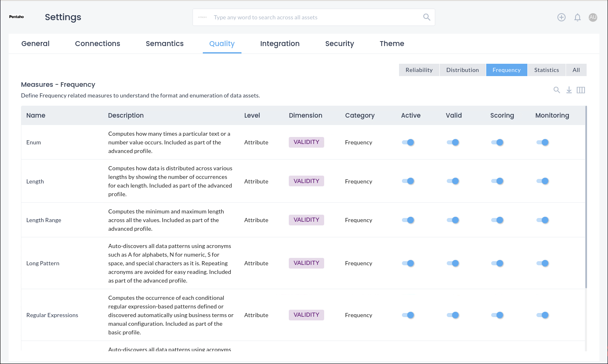Open the Security tab
Image resolution: width=608 pixels, height=364 pixels.
click(x=339, y=44)
